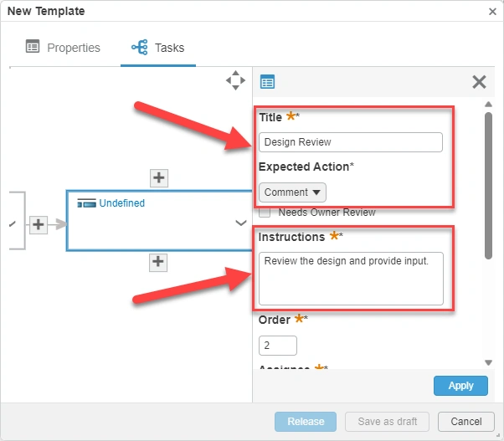This screenshot has height=441, width=504.
Task: Click the Cancel button
Action: (460, 421)
